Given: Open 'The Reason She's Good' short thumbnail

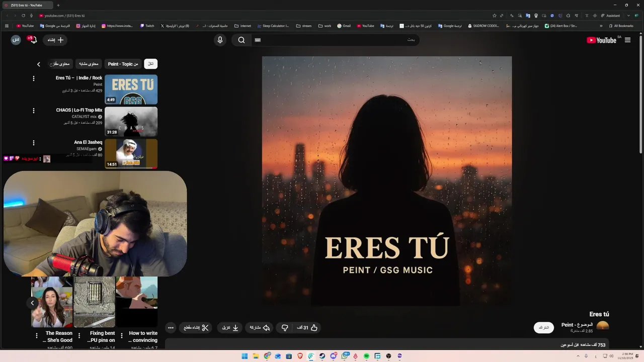Looking at the screenshot, I should (x=52, y=302).
